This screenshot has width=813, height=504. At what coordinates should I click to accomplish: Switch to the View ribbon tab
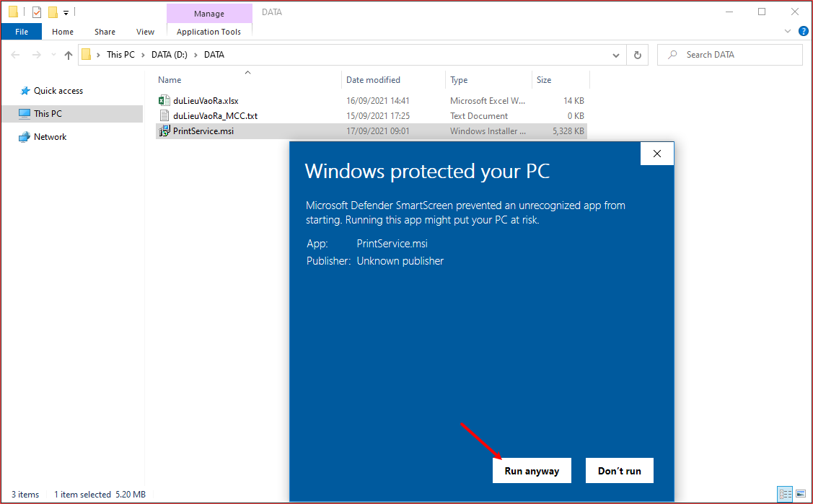145,32
